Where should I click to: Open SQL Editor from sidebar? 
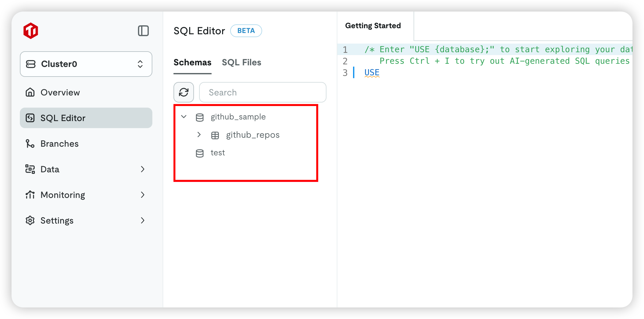coord(63,118)
